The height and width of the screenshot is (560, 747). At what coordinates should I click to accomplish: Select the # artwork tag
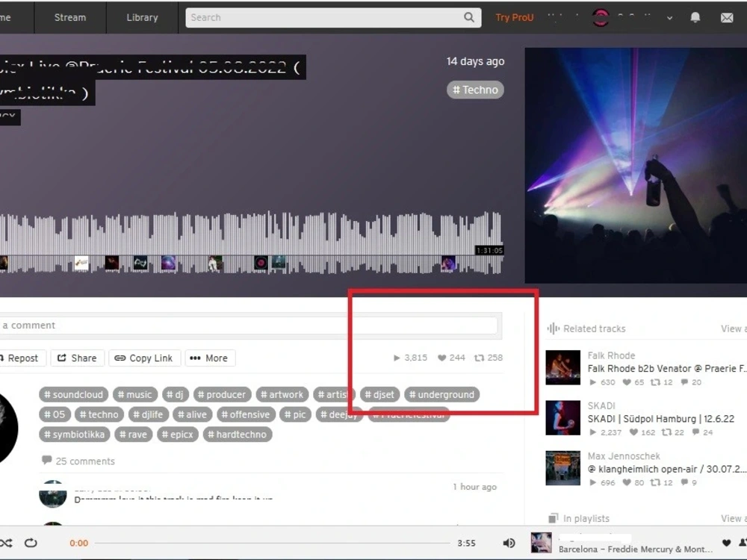pyautogui.click(x=282, y=394)
